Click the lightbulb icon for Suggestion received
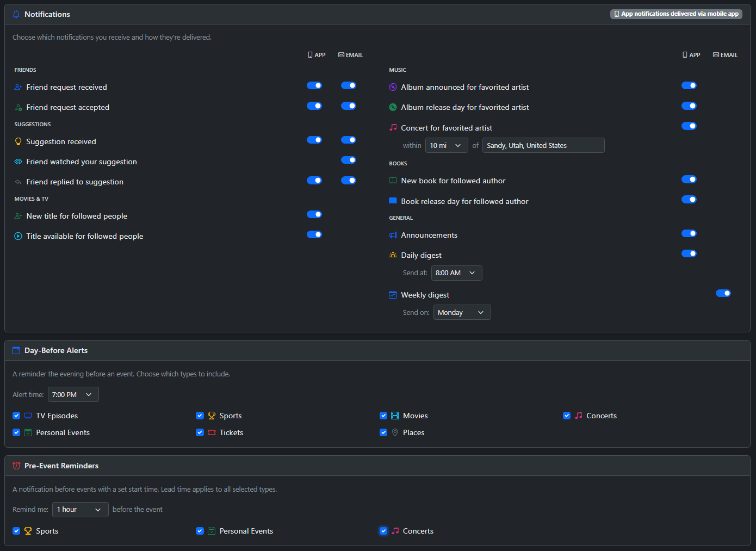The image size is (756, 551). click(x=18, y=141)
